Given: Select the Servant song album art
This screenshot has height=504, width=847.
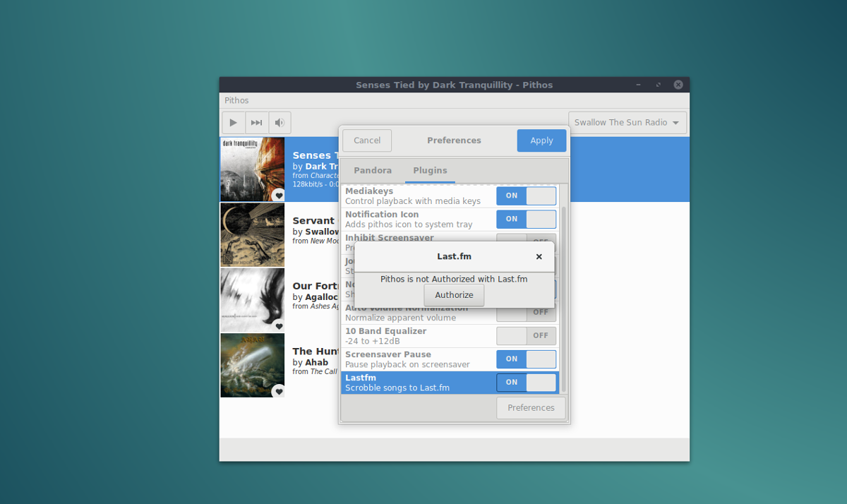Looking at the screenshot, I should (x=253, y=234).
